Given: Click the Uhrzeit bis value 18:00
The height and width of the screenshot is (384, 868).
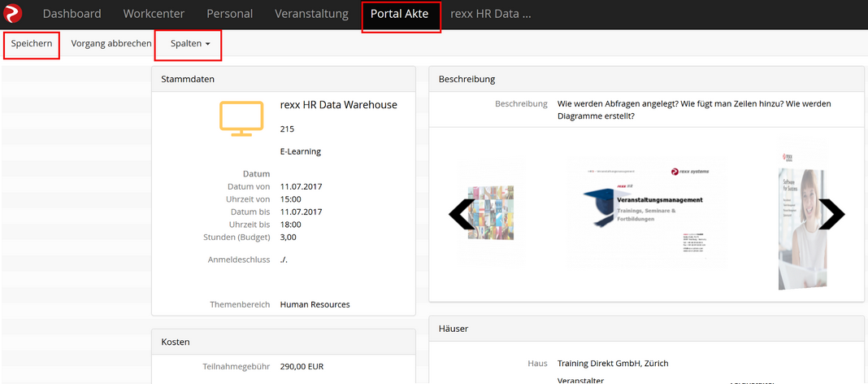Looking at the screenshot, I should pos(291,225).
